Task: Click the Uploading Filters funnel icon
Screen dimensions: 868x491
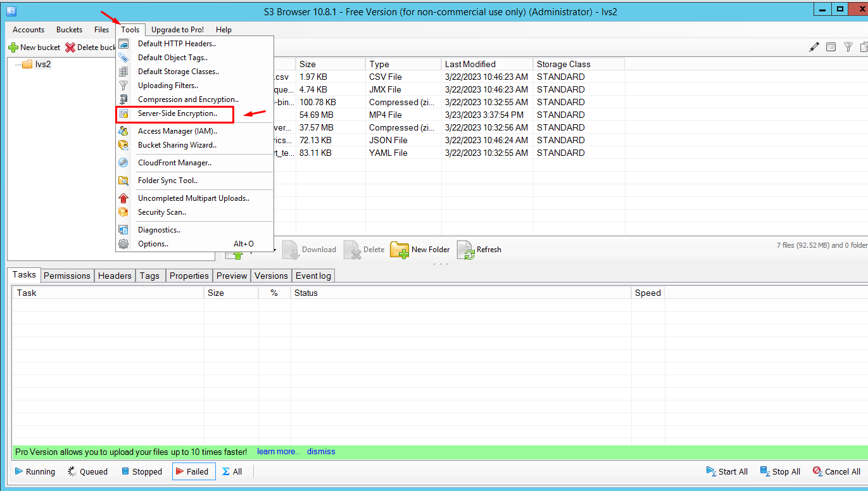Action: pyautogui.click(x=123, y=86)
